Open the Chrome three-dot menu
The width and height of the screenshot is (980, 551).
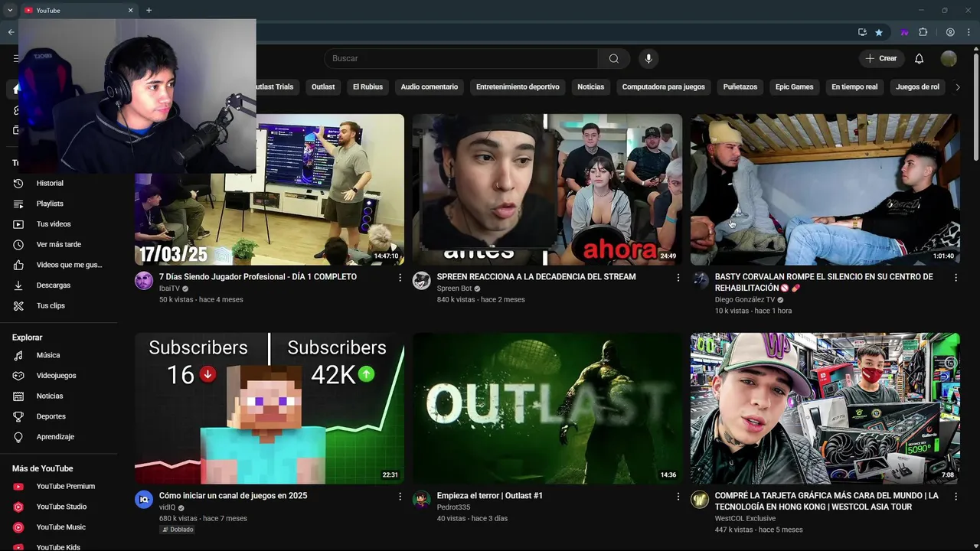click(x=969, y=32)
